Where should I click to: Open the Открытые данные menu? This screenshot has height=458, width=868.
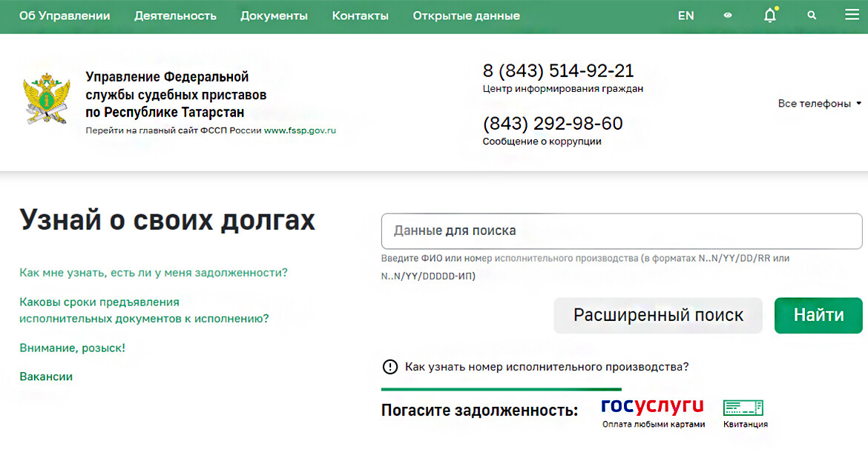coord(466,16)
